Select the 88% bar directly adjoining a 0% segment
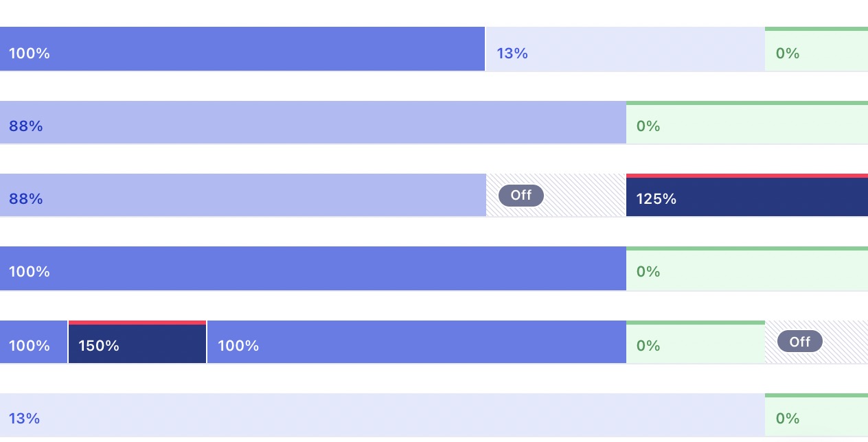Image resolution: width=868 pixels, height=442 pixels. point(312,123)
